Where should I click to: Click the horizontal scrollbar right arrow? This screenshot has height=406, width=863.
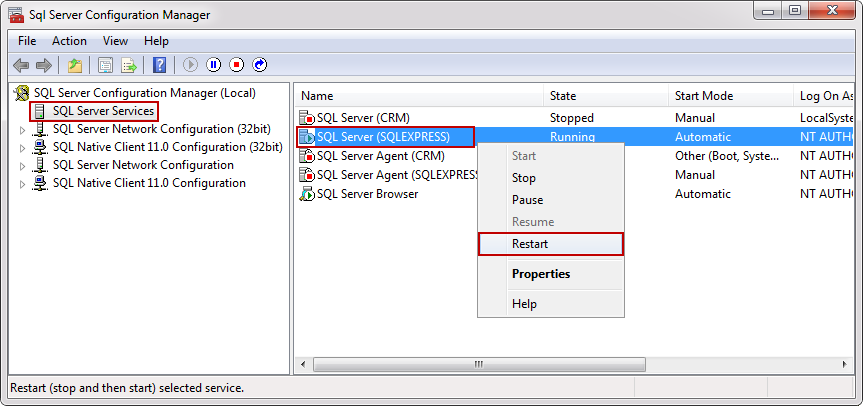click(846, 364)
